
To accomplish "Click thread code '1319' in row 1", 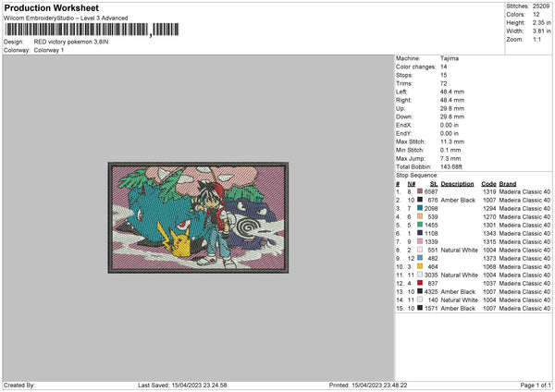I will point(489,191).
